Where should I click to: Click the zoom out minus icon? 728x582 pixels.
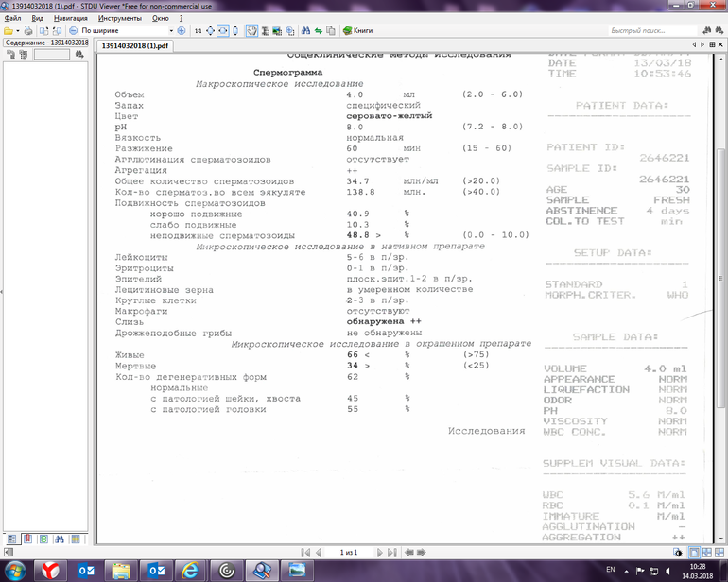73,31
